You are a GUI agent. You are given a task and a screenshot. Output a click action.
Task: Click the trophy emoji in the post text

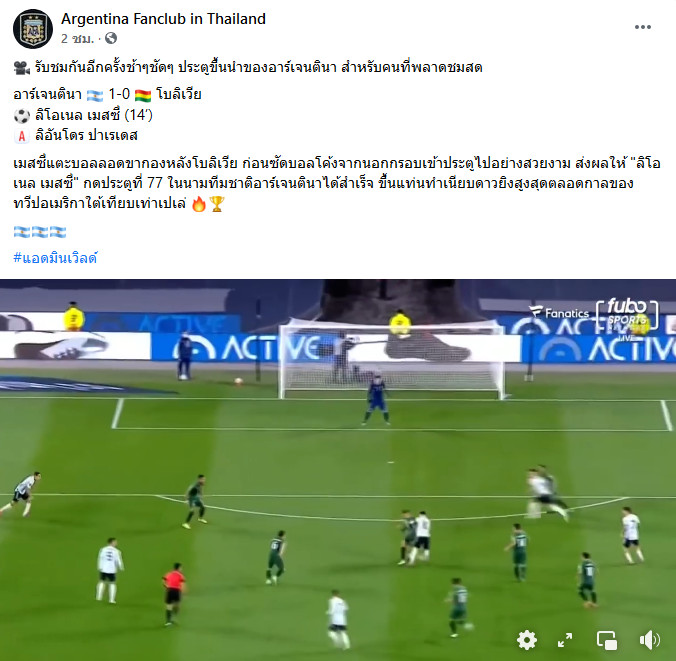click(216, 204)
